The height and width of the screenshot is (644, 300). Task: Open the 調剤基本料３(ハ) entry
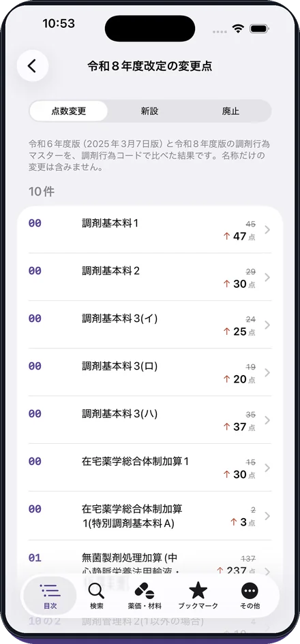click(150, 420)
